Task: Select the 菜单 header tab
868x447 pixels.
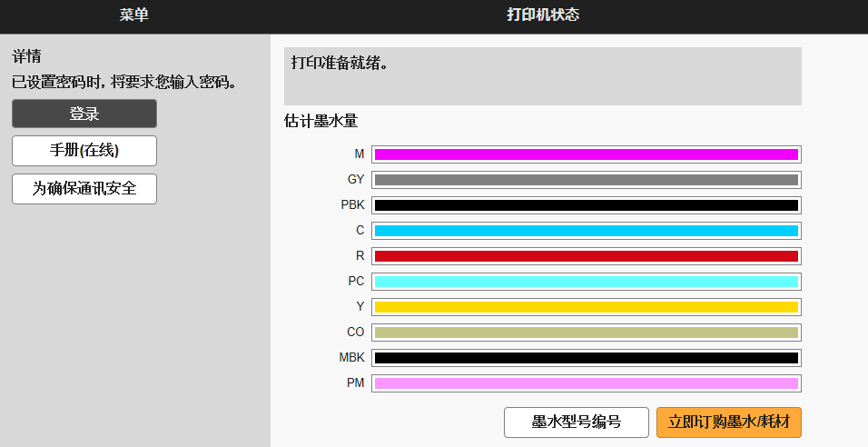Action: [x=134, y=15]
